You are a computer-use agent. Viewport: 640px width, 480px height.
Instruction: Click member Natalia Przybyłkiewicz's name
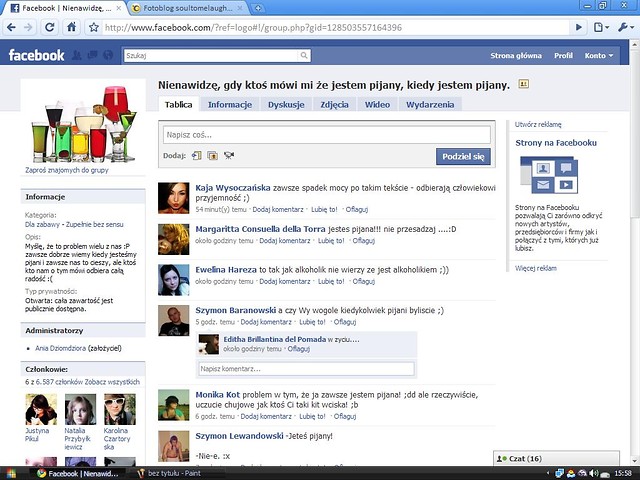(x=77, y=439)
